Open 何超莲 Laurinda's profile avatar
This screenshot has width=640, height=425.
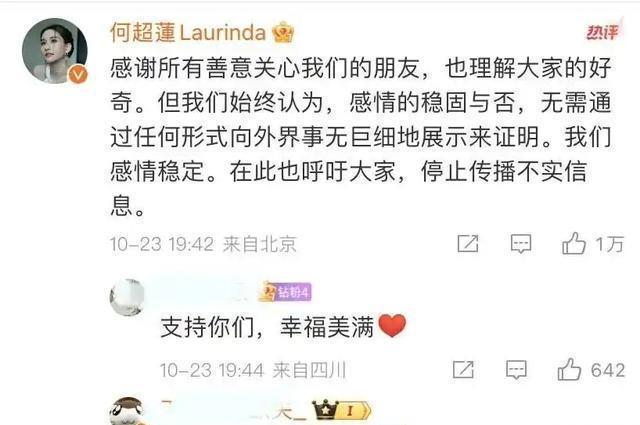tap(55, 51)
